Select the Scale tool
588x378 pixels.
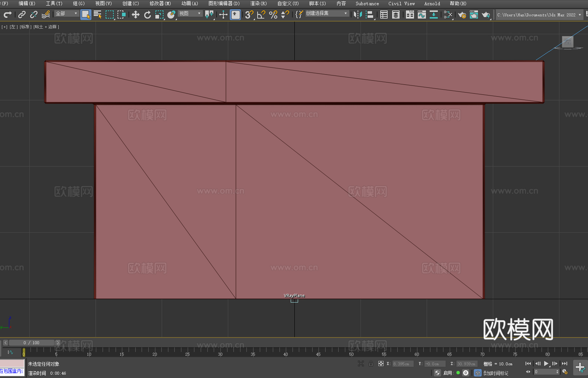159,14
